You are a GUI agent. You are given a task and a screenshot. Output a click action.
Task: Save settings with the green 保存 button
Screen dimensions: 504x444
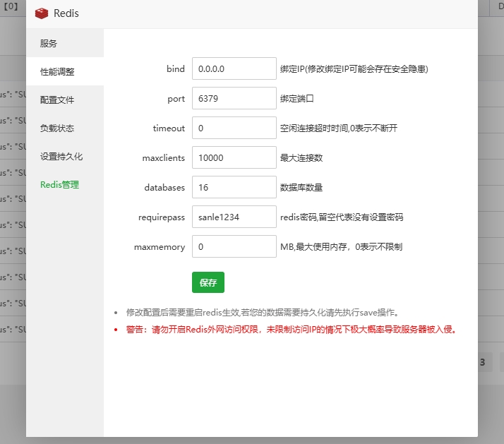[x=208, y=282]
